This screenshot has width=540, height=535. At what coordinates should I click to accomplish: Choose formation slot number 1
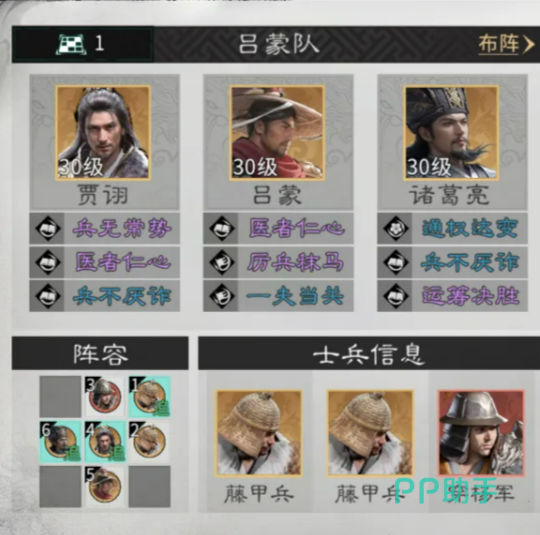pyautogui.click(x=149, y=396)
